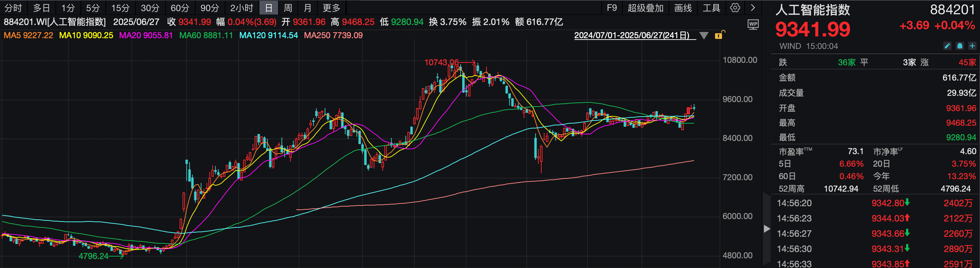This screenshot has height=268, width=980.
Task: Set a price alert with bell icon
Action: pyautogui.click(x=960, y=46)
